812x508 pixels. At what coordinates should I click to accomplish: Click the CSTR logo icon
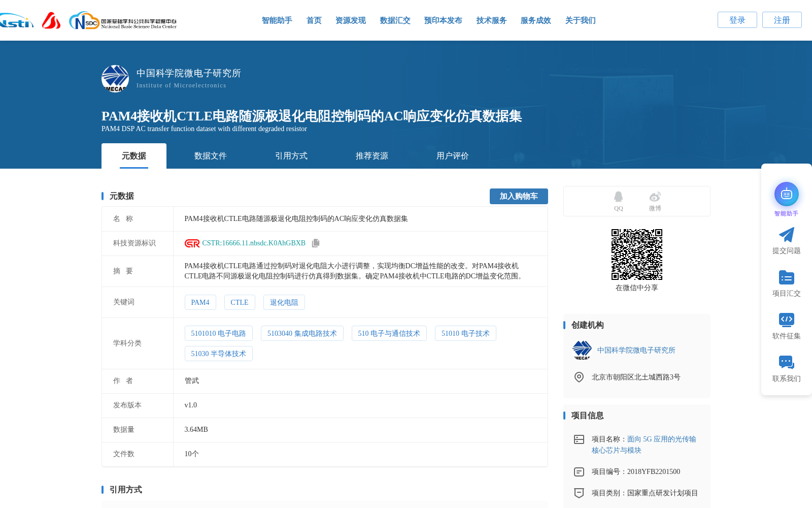192,243
